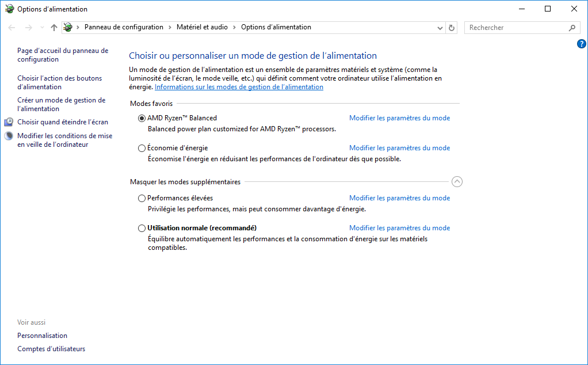Click inside the Rechercher search field
The width and height of the screenshot is (588, 365).
point(515,28)
